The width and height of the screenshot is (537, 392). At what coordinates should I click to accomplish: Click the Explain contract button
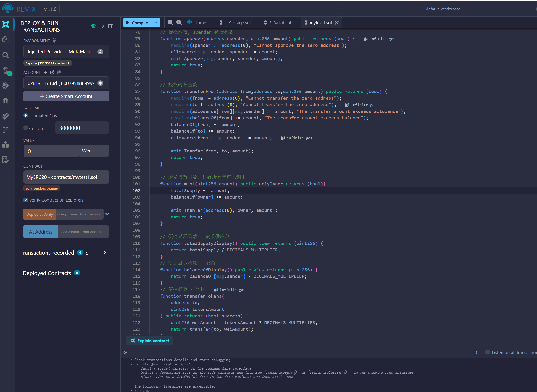click(150, 341)
